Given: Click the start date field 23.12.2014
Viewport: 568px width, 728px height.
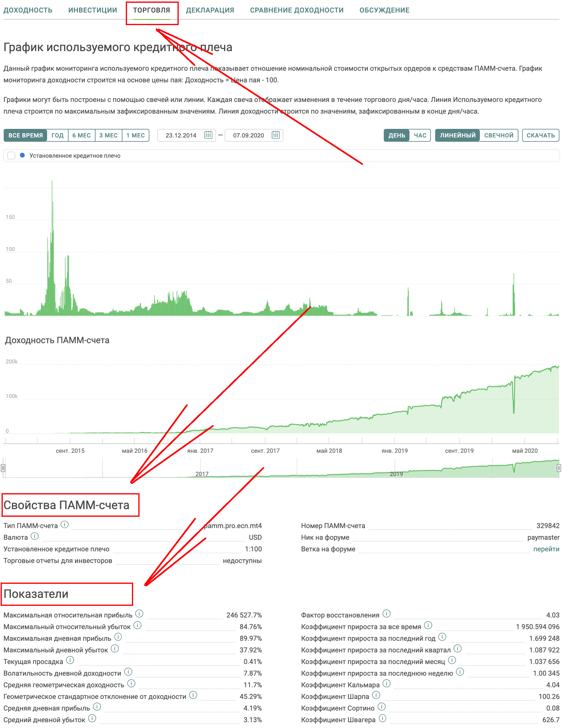Looking at the screenshot, I should 181,135.
